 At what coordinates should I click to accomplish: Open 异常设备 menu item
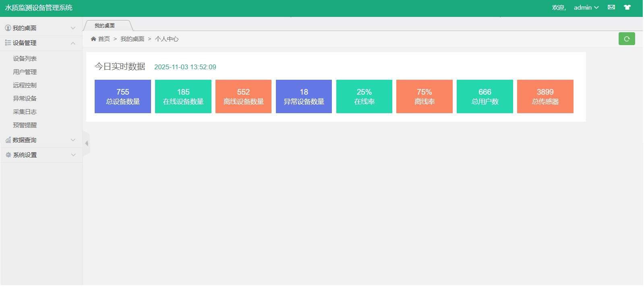coord(25,98)
